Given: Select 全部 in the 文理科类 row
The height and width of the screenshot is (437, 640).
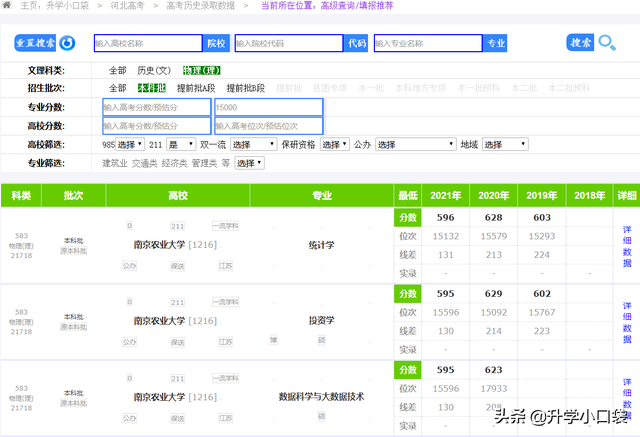Looking at the screenshot, I should tap(118, 71).
